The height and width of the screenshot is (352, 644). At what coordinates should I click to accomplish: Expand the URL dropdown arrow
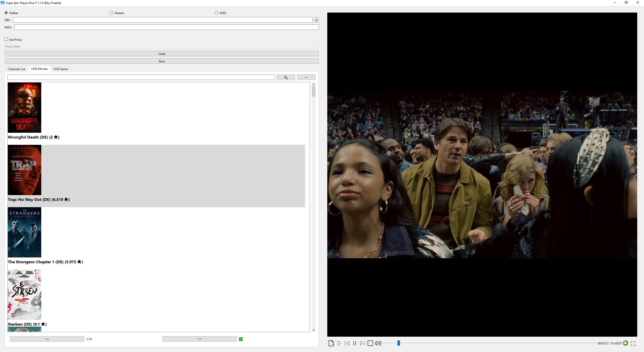316,20
